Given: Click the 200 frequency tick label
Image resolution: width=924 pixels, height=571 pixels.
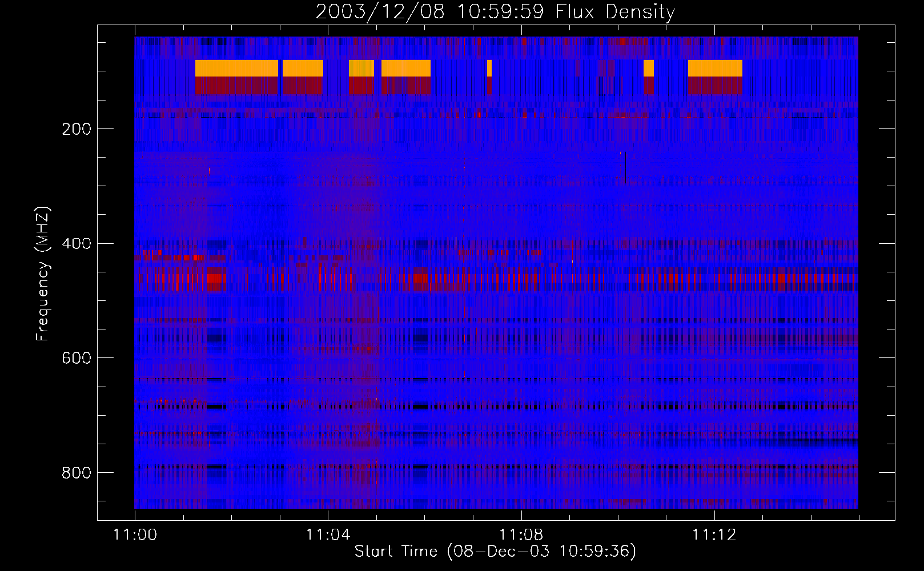Looking at the screenshot, I should tap(77, 129).
